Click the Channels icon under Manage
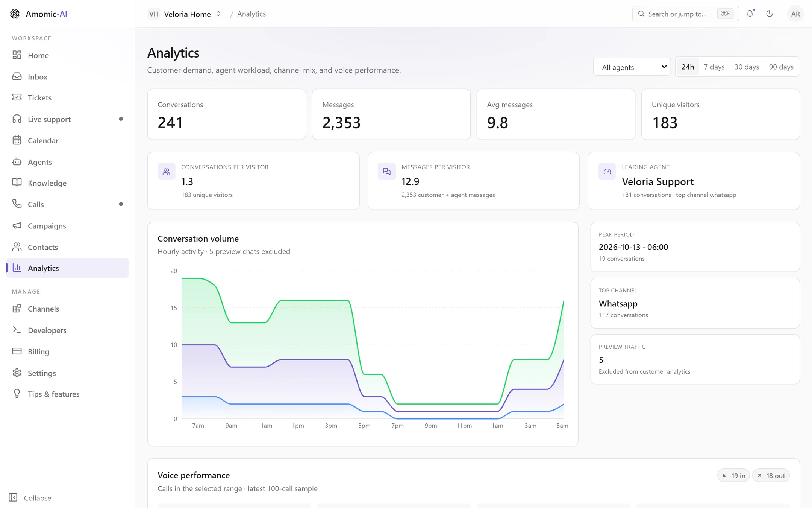812x508 pixels. click(x=17, y=309)
